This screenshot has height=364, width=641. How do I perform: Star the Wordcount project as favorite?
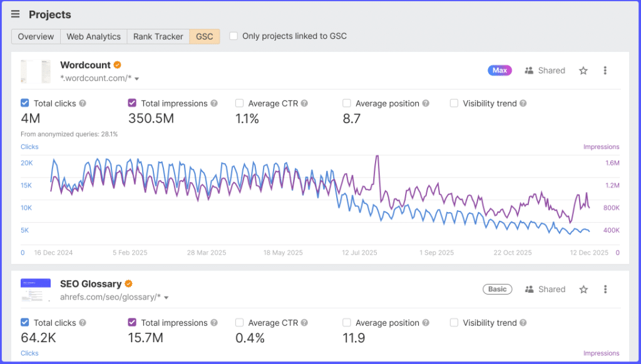click(x=583, y=71)
